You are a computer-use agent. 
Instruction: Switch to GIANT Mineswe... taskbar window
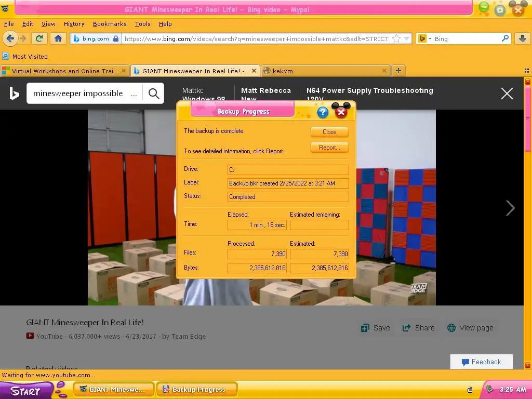pyautogui.click(x=114, y=390)
